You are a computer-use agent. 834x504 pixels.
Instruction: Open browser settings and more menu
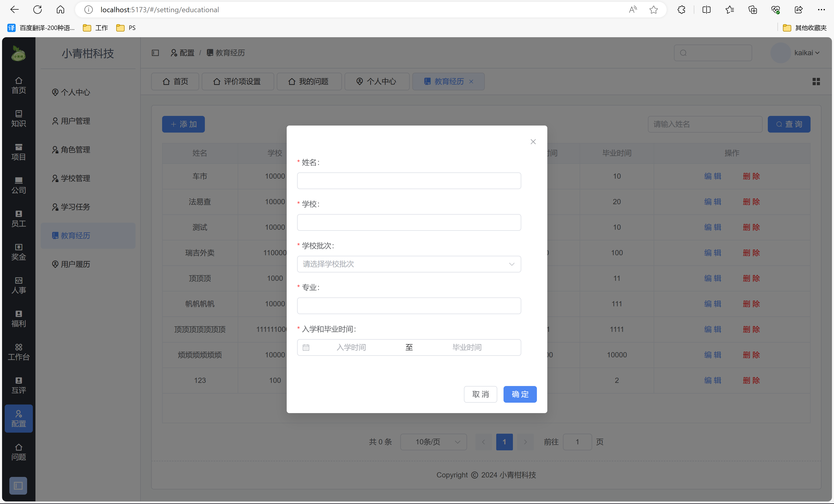pos(821,9)
